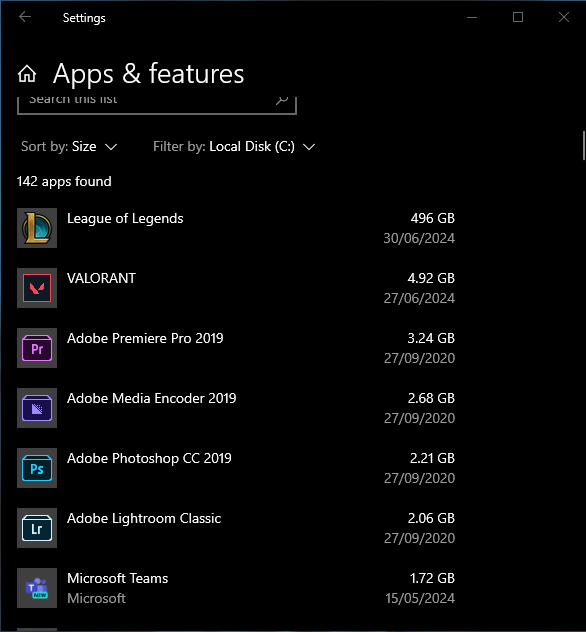586x632 pixels.
Task: Close the Settings window
Action: click(x=564, y=17)
